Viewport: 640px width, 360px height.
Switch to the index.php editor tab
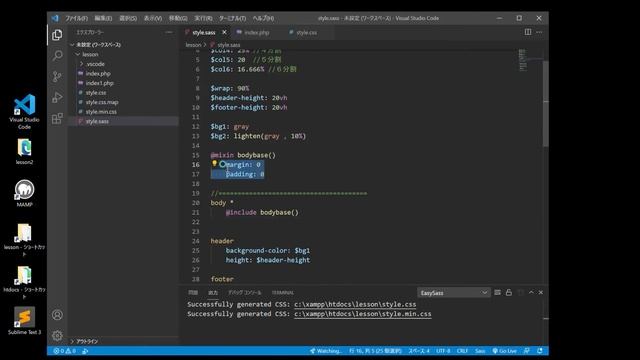coord(257,32)
